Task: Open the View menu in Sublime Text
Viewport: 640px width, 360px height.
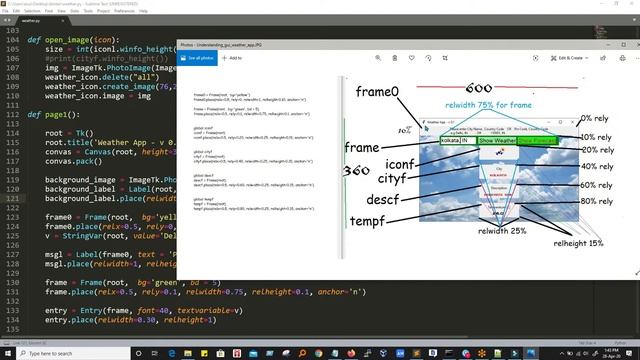Action: [x=61, y=11]
